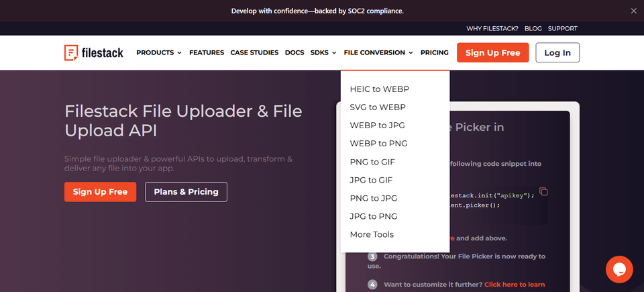Click the Log In button
The height and width of the screenshot is (292, 644).
point(557,52)
